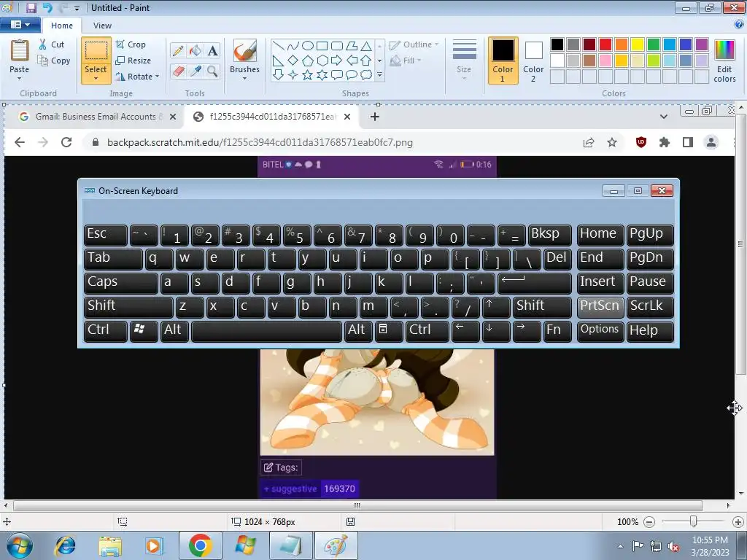Screen dimensions: 747x560
Task: Switch to the Home ribbon tab
Action: [x=62, y=26]
